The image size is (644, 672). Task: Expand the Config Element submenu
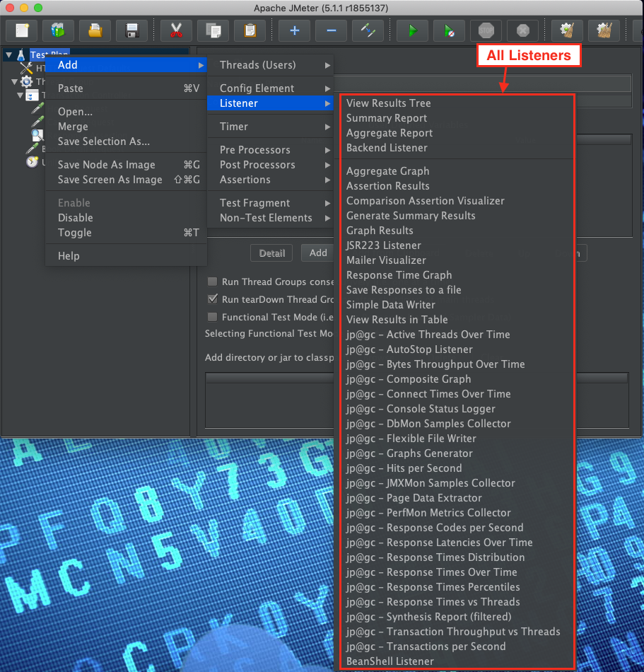click(270, 88)
